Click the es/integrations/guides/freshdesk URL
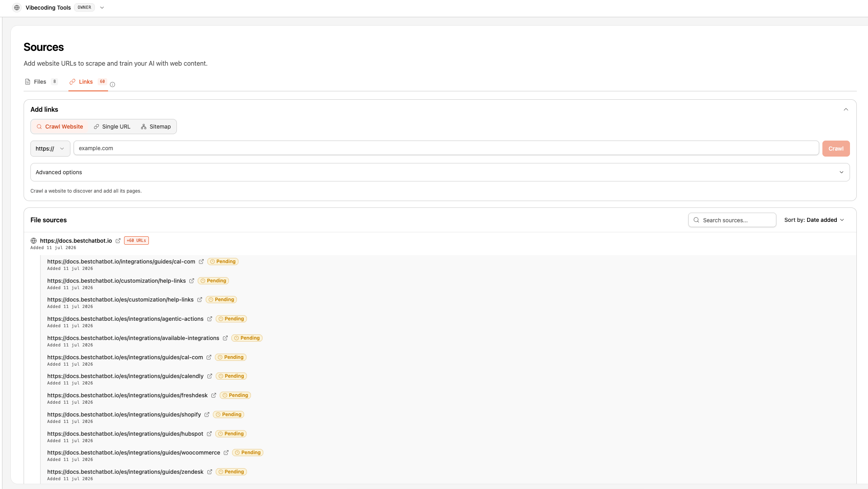The width and height of the screenshot is (868, 489). click(x=127, y=395)
